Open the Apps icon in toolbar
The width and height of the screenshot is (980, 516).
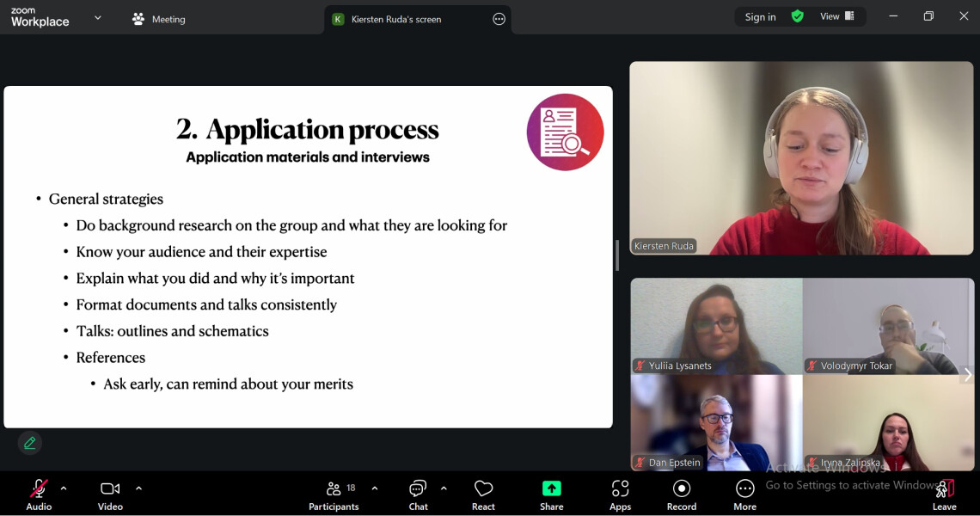click(620, 489)
